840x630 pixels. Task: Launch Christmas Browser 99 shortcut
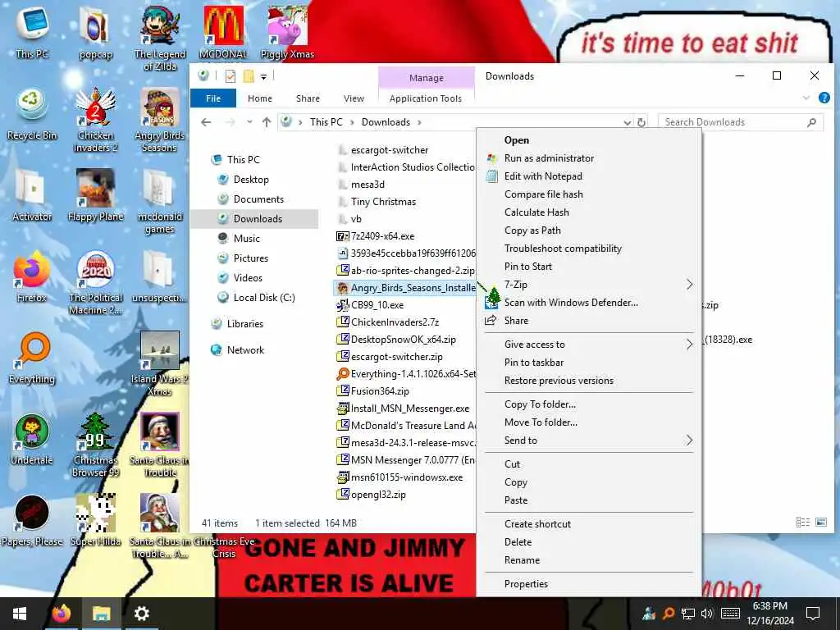[95, 445]
